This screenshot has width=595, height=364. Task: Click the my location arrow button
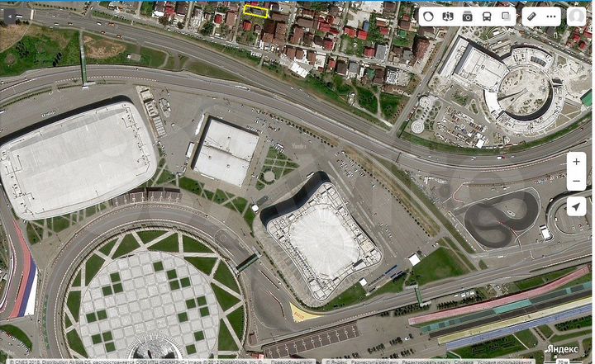(576, 206)
